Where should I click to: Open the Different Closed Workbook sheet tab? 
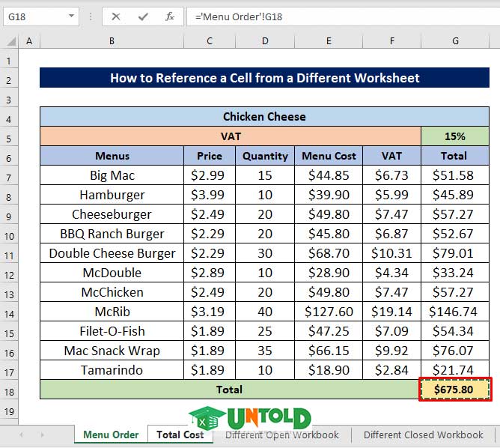click(x=423, y=435)
